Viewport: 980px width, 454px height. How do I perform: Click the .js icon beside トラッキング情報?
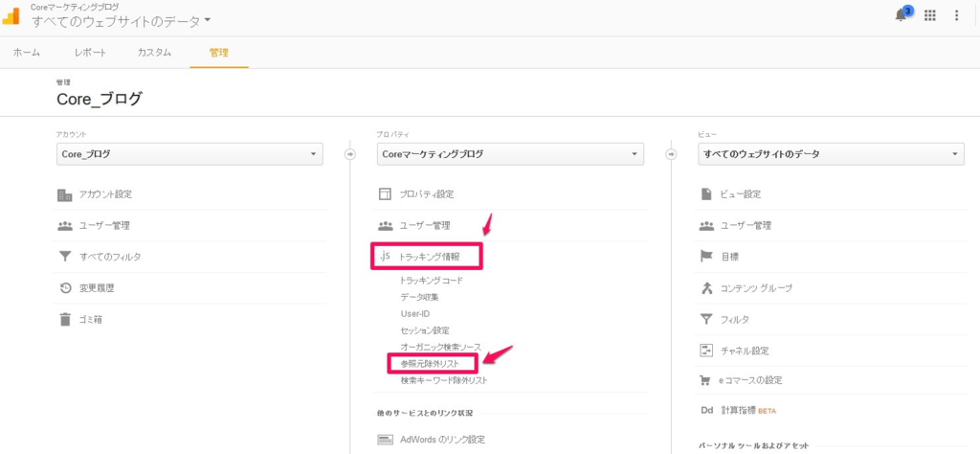385,256
